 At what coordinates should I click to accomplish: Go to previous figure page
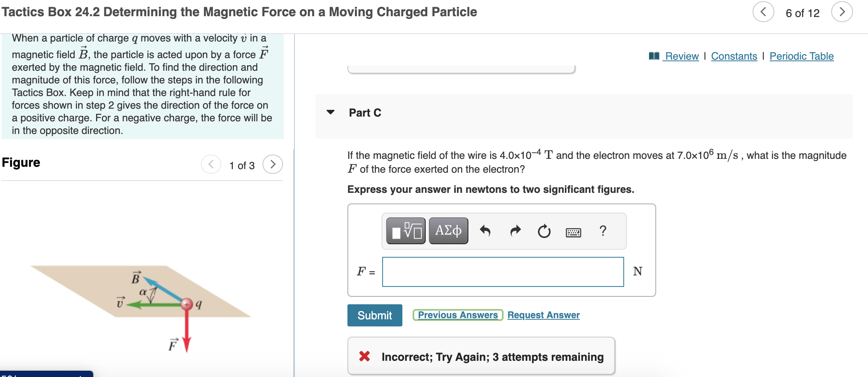(211, 164)
